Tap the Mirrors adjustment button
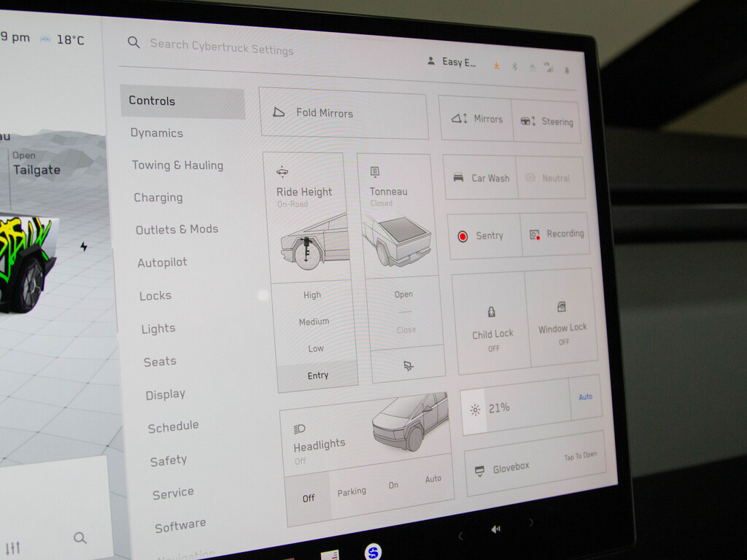The height and width of the screenshot is (560, 747). pyautogui.click(x=476, y=119)
